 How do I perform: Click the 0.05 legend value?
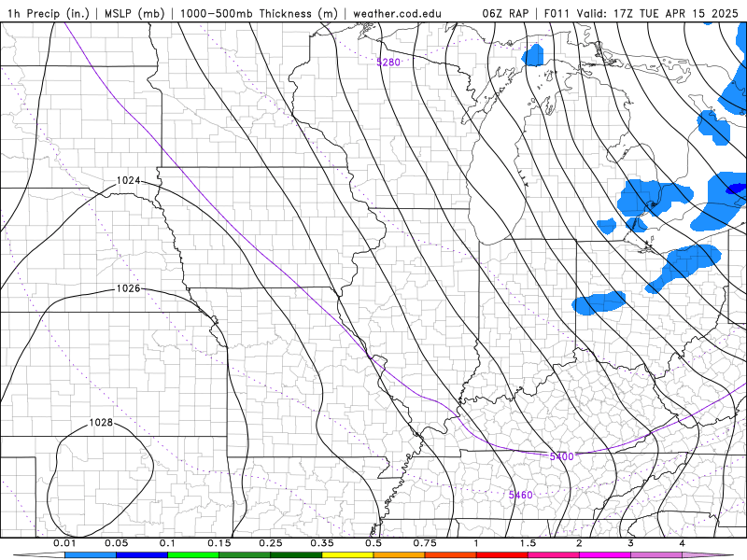116,543
